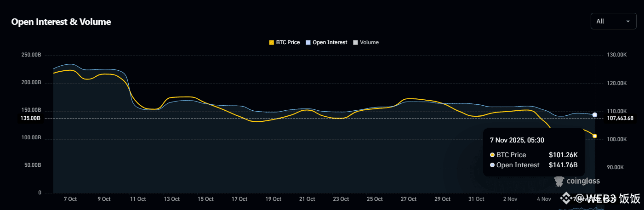Click the 13 Oct x-axis label
Viewport: 644px width, 210px height.
click(171, 199)
